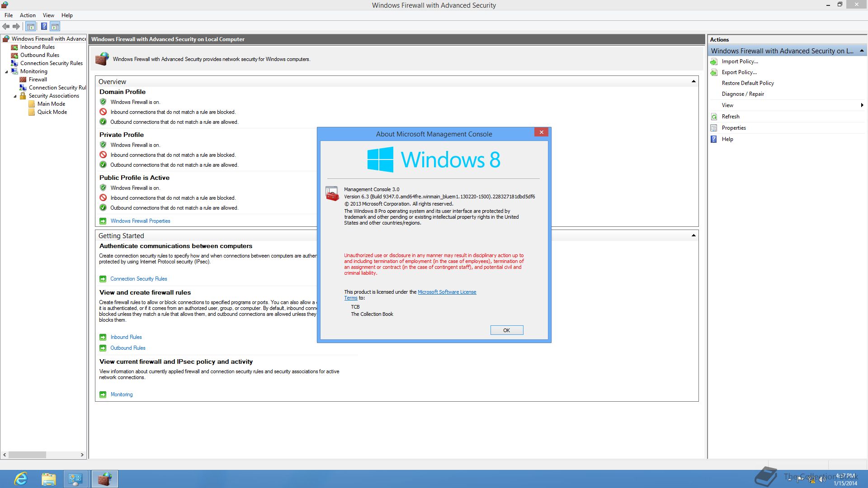The height and width of the screenshot is (488, 868).
Task: Click Import Policy icon in Actions pane
Action: coord(714,61)
